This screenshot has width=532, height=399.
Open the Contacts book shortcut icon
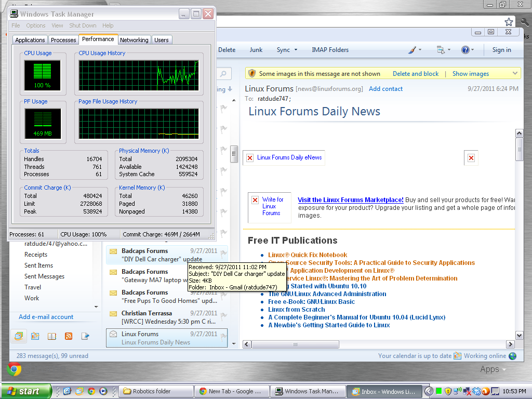point(52,336)
